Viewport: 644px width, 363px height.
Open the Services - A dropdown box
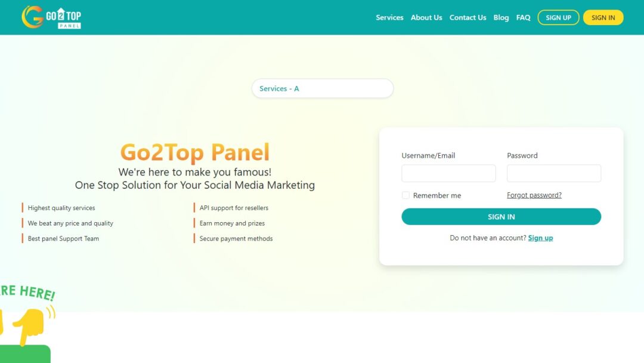(x=323, y=88)
